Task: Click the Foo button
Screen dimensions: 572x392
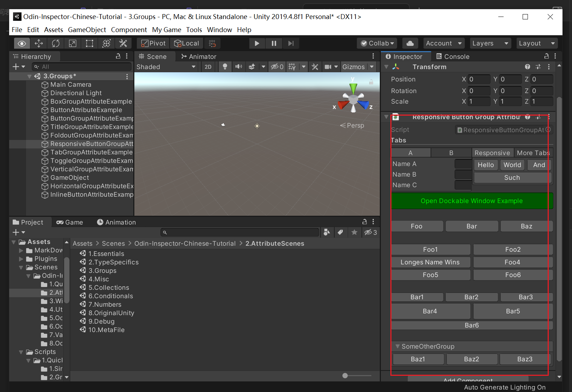Action: pyautogui.click(x=417, y=226)
